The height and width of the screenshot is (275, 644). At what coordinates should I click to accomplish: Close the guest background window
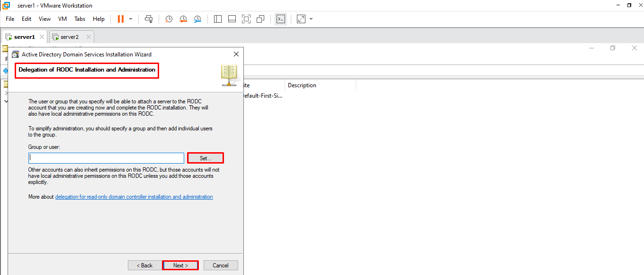click(635, 48)
